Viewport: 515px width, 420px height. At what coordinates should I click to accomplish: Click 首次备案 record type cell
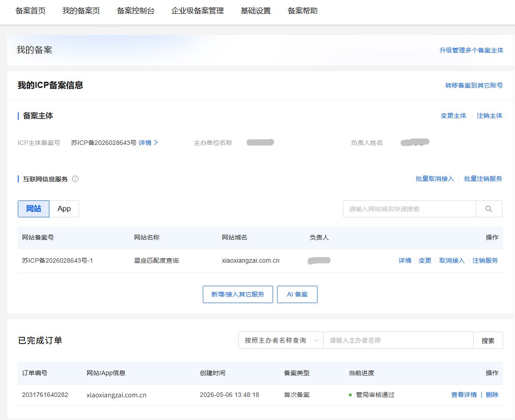(x=297, y=395)
